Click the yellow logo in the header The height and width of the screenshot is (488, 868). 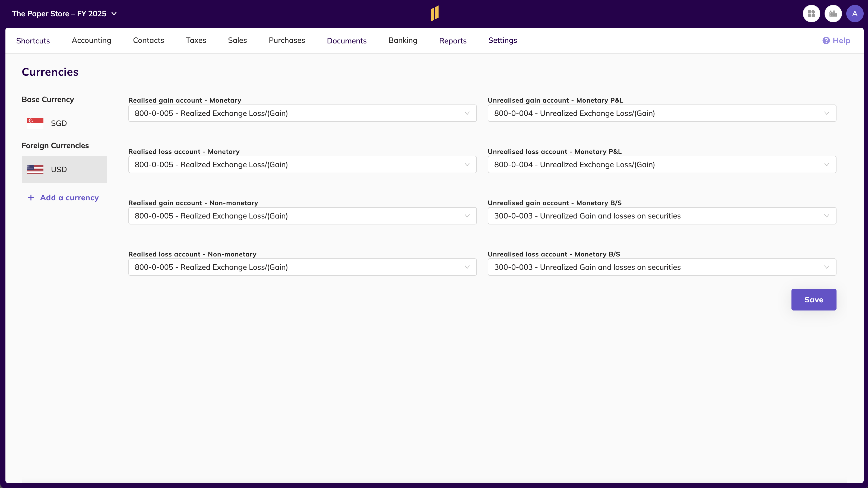pos(435,14)
